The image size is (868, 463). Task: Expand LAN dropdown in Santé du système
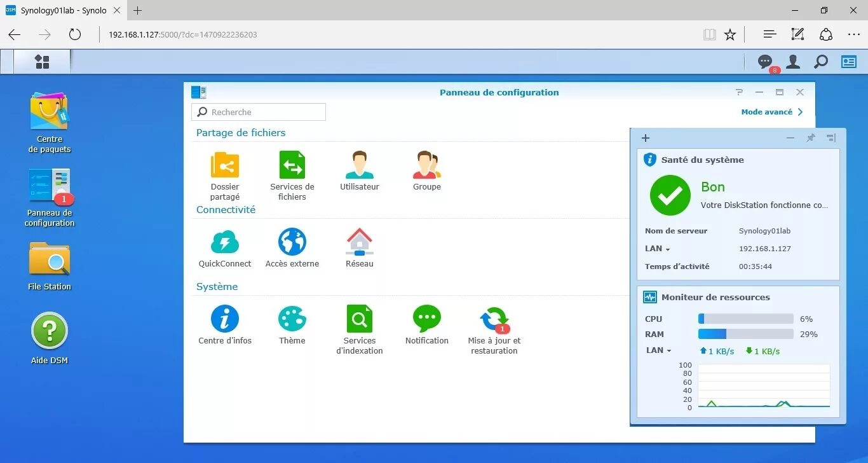coord(658,249)
